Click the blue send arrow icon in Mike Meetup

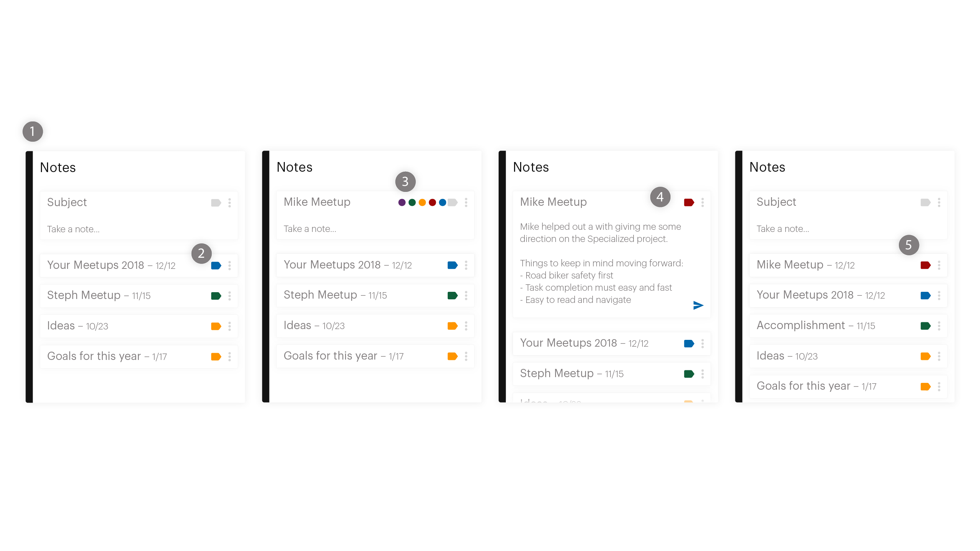pos(698,305)
